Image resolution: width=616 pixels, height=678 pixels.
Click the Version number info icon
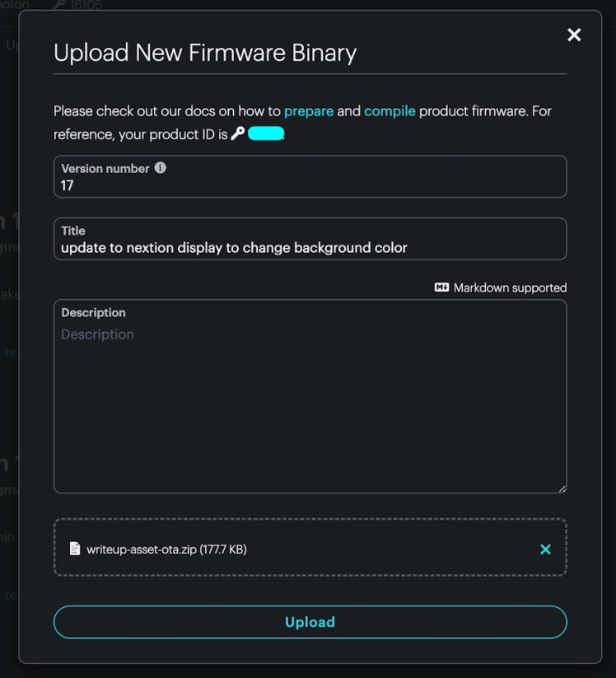click(x=160, y=168)
